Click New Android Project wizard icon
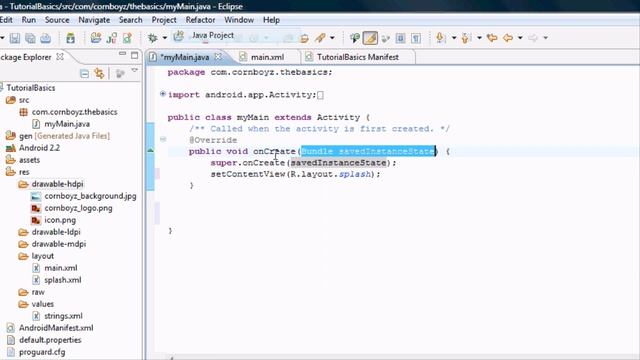This screenshot has width=640, height=360. point(96,38)
